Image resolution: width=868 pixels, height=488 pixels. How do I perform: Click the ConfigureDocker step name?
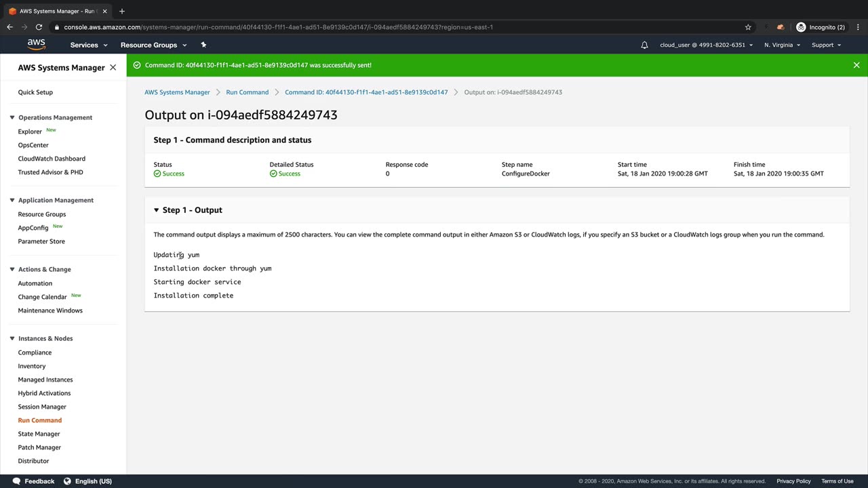click(526, 174)
